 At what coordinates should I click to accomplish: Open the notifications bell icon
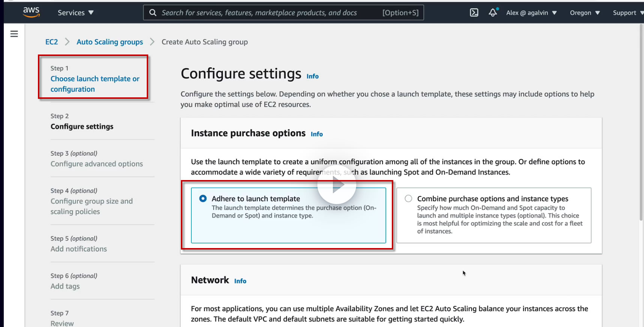click(493, 13)
